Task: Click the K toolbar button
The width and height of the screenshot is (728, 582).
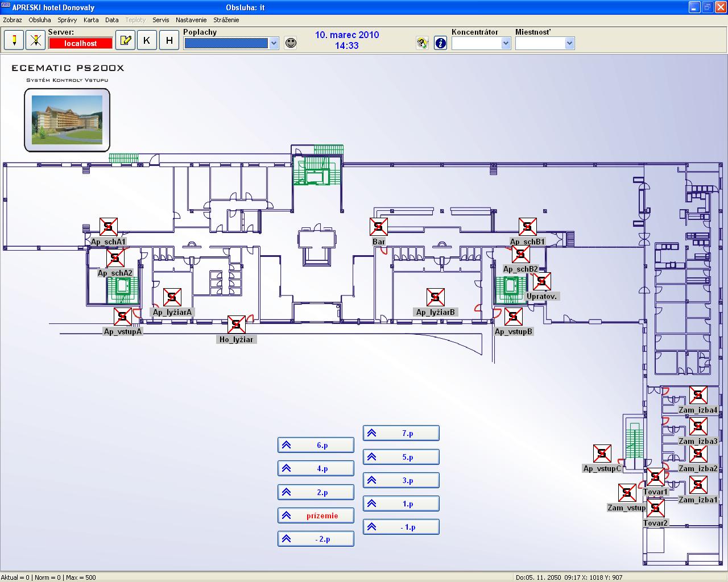Action: click(x=147, y=40)
